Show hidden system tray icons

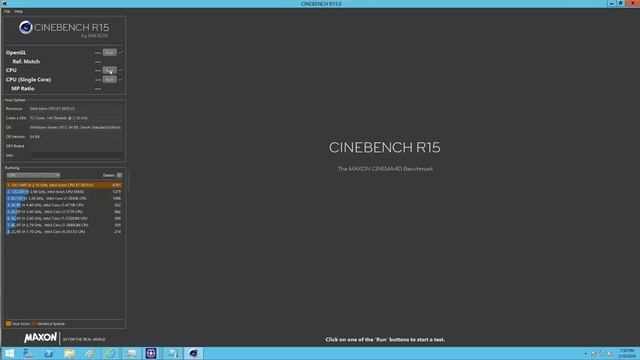[586, 354]
